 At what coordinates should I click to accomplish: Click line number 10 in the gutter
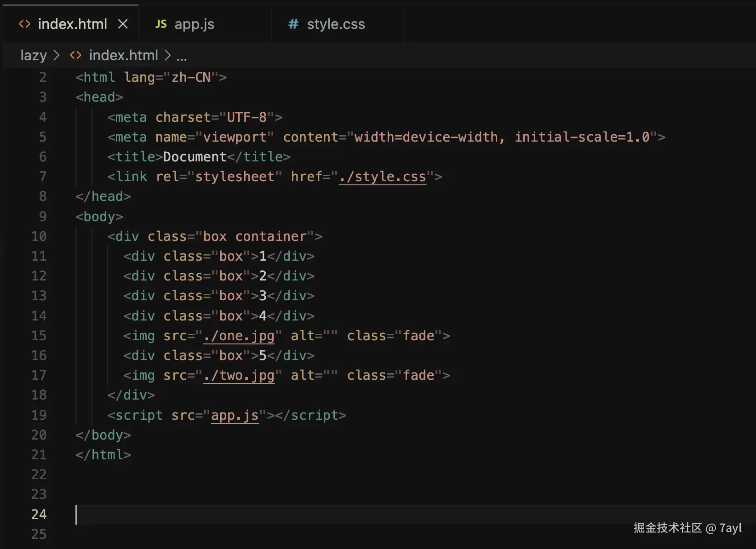point(39,236)
